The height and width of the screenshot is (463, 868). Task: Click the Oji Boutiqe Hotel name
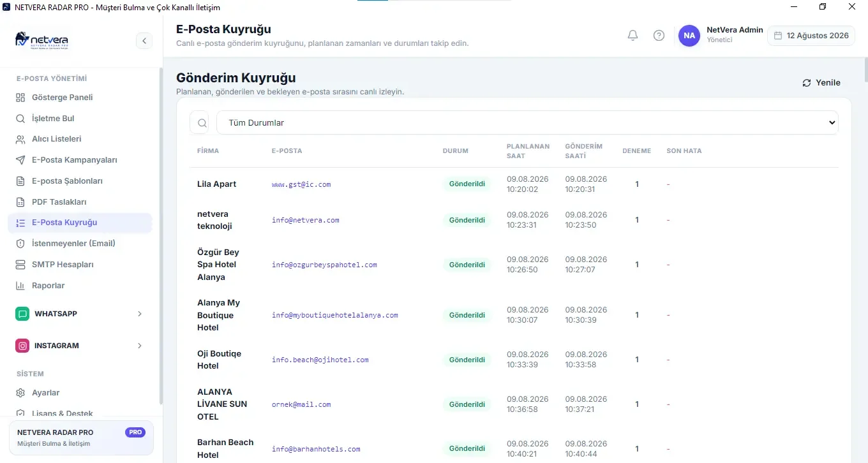tap(220, 360)
